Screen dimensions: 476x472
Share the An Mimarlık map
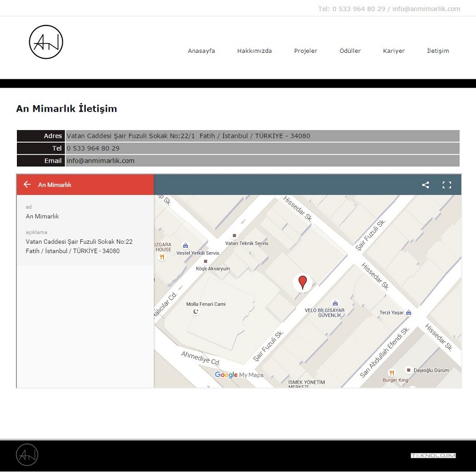[x=426, y=185]
